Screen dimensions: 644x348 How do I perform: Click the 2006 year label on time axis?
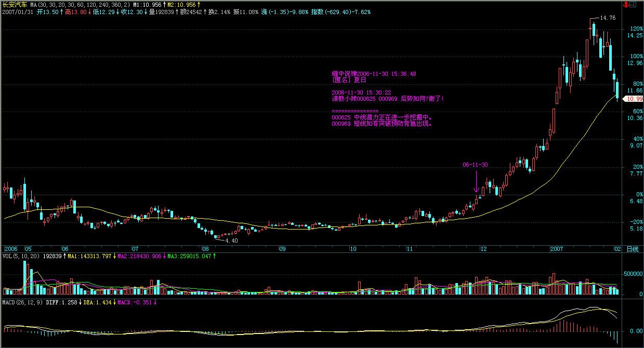click(11, 249)
